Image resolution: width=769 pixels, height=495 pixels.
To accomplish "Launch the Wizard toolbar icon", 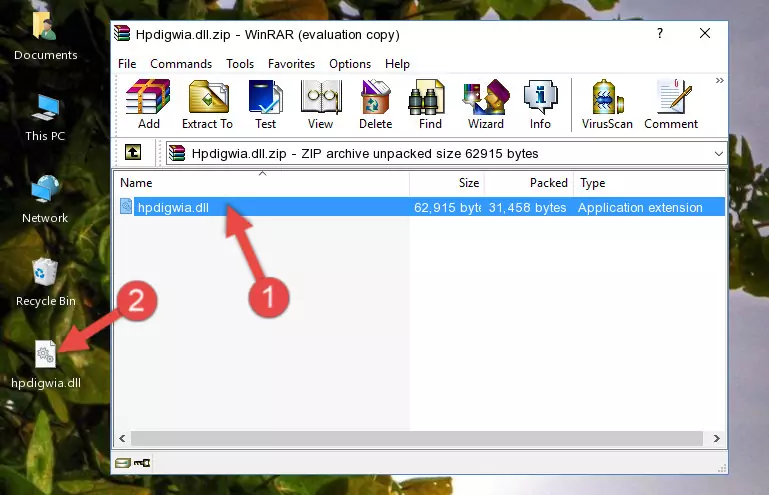I will tap(486, 104).
